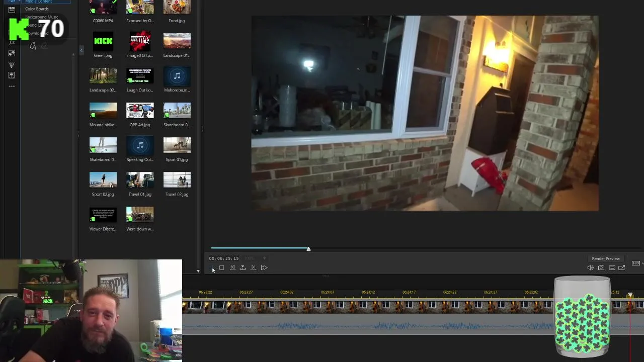Select the Laugh Out Lo... thumbnail

(140, 76)
